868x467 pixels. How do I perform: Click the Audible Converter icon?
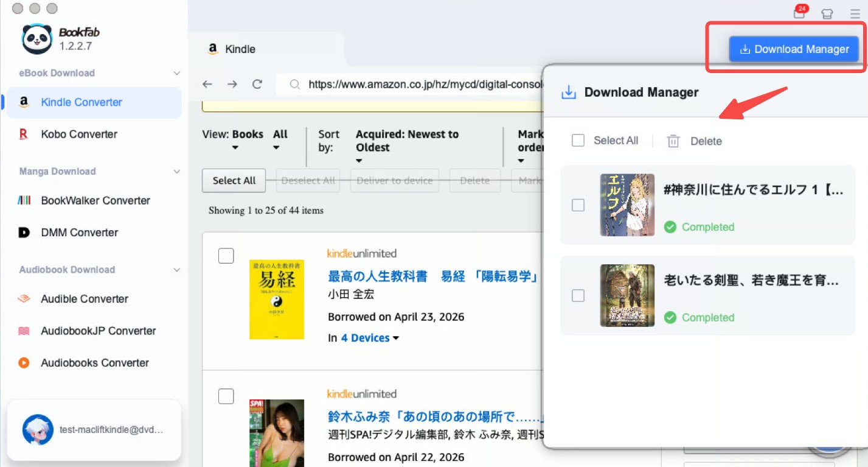tap(24, 299)
